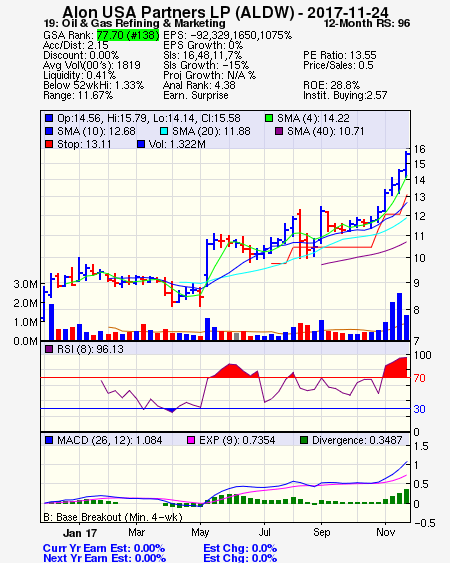Click the purple SMA (40) legend swatch
Viewport: 450px width, 563px height.
pyautogui.click(x=279, y=131)
